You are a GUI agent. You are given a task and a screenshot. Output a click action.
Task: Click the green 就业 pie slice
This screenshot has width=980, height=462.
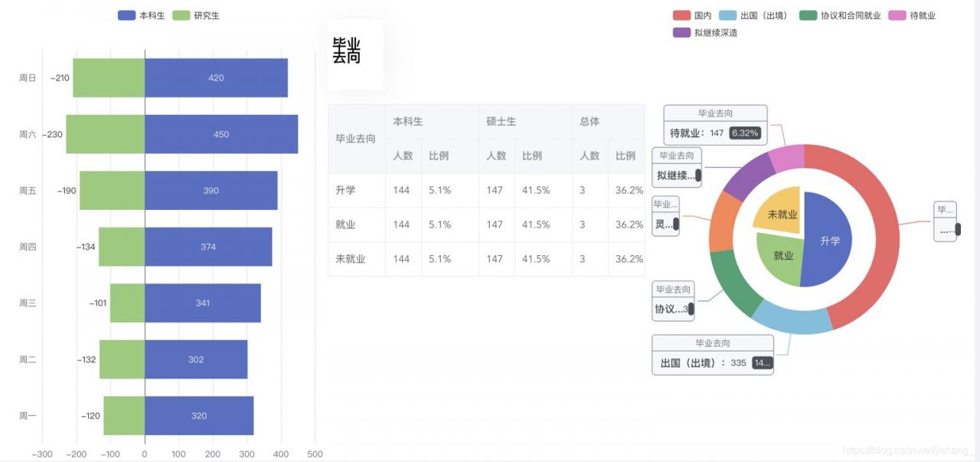click(x=782, y=256)
